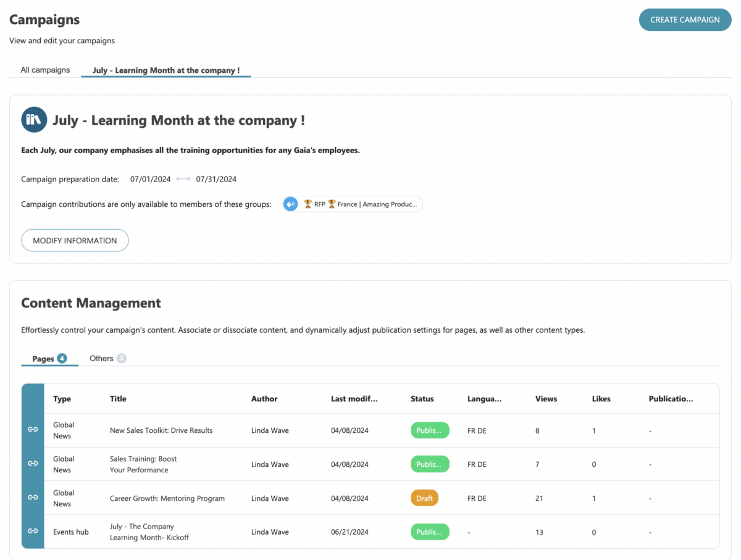Dissociate "Career Growth: Mentoring Program" using its link icon
Viewport: 741px width, 560px height.
[x=33, y=498]
